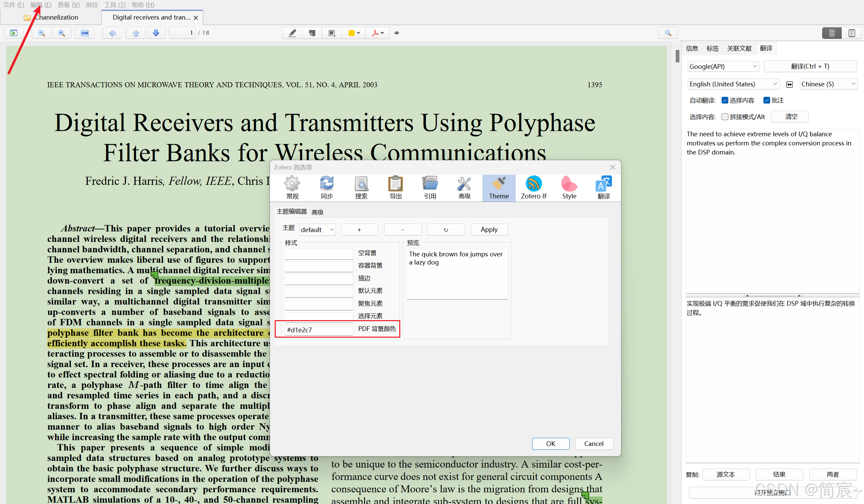Click the zoom out magnifier icon
The width and height of the screenshot is (864, 504).
[42, 33]
